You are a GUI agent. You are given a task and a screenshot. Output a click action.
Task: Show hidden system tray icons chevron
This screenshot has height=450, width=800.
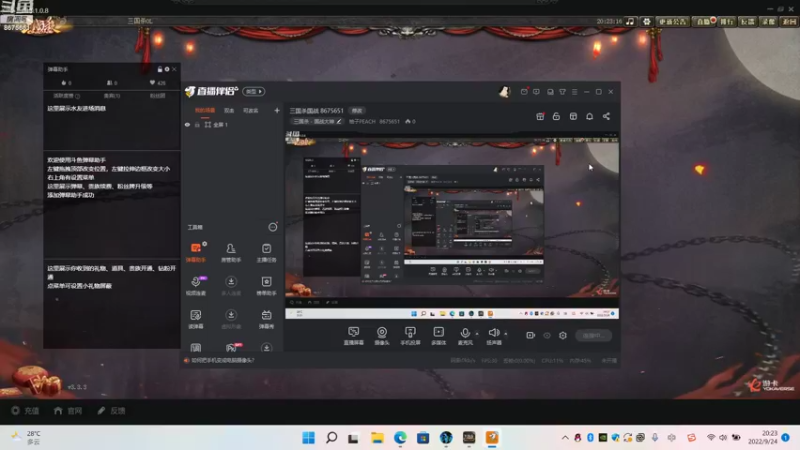click(x=565, y=438)
